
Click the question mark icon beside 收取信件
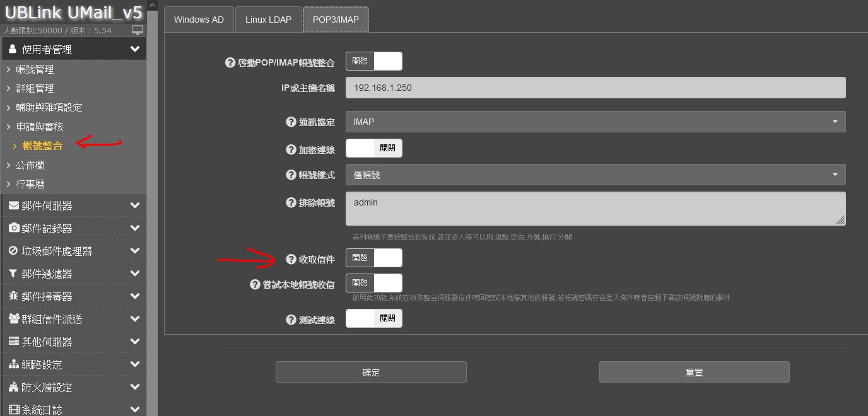click(291, 259)
